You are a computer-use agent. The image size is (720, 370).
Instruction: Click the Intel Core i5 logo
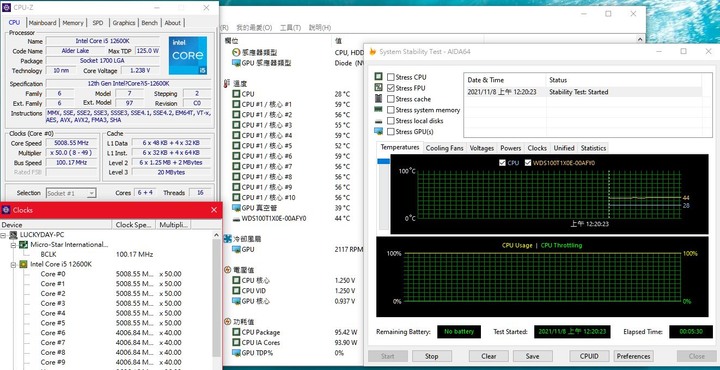tap(188, 56)
